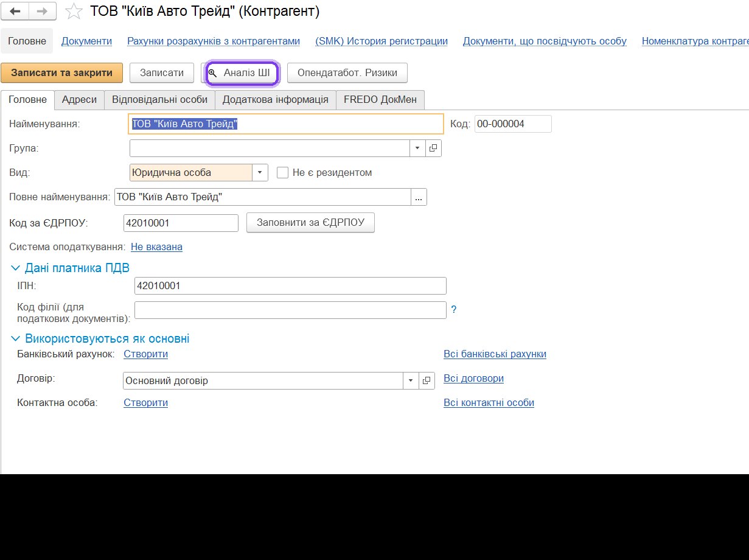
Task: Open full name editor with ellipsis button
Action: (419, 197)
